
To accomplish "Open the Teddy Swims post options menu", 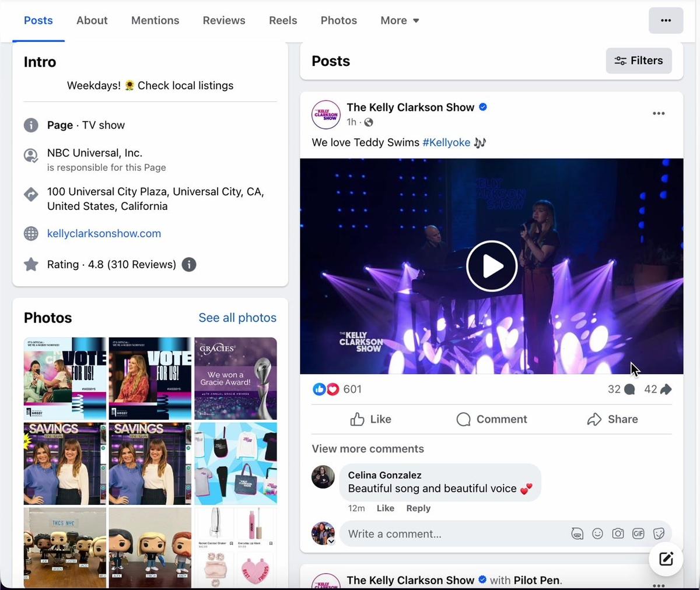I will coord(659,114).
